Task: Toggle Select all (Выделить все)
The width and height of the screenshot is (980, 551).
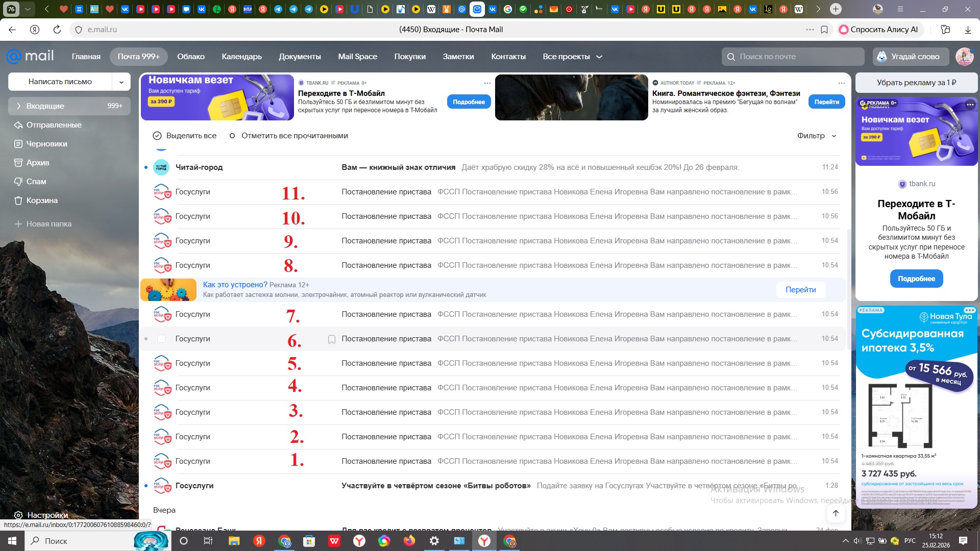Action: click(x=185, y=136)
